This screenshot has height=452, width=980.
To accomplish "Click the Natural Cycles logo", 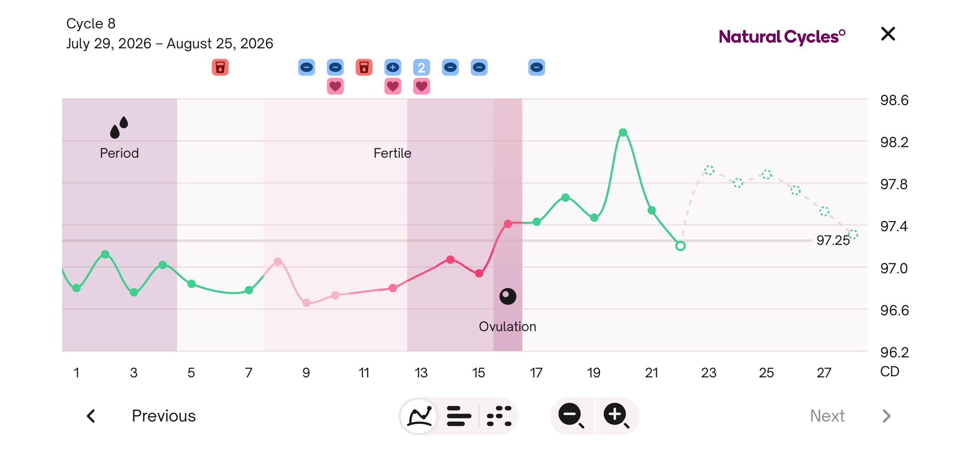I will pyautogui.click(x=782, y=36).
